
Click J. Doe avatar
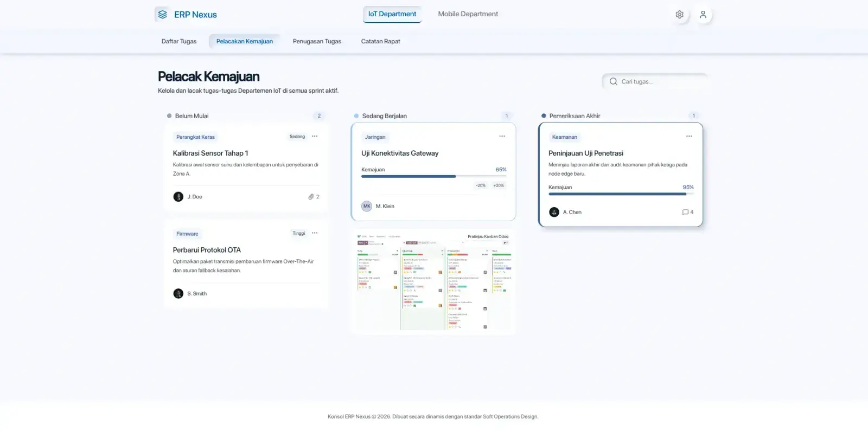[178, 197]
